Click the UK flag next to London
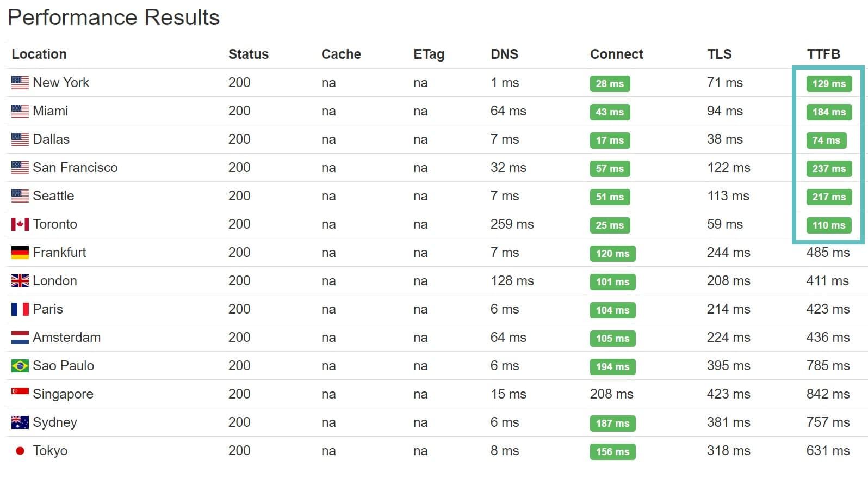The width and height of the screenshot is (868, 478). (x=20, y=281)
